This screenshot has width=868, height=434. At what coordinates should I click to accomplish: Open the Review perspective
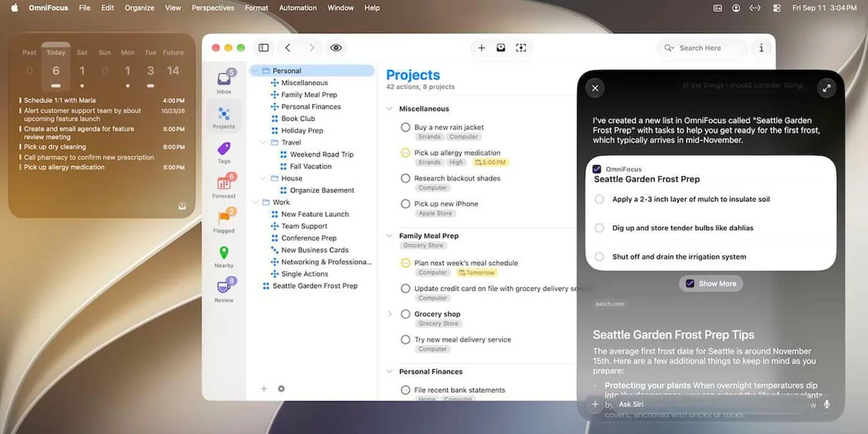[x=224, y=289]
